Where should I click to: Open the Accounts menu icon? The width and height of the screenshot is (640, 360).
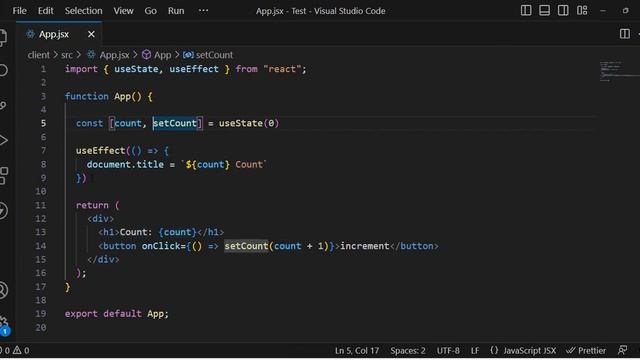3,290
